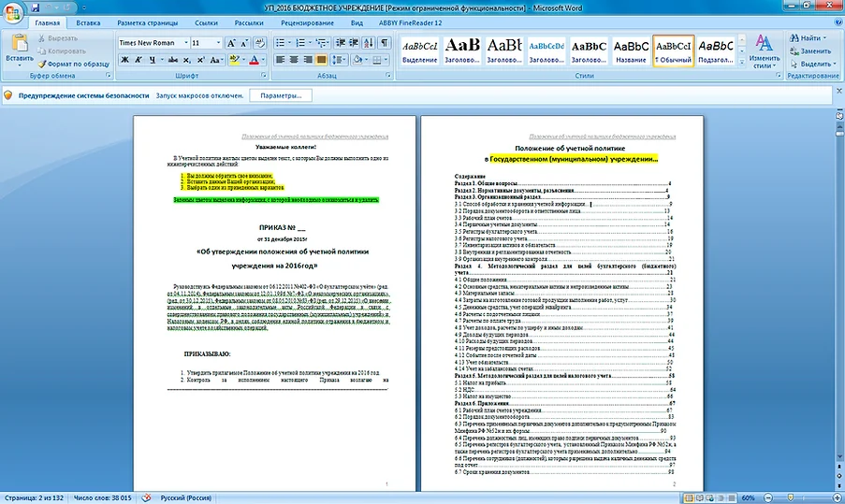Switch to the Рассылки tab
Screen dimensions: 845x504
coord(248,23)
